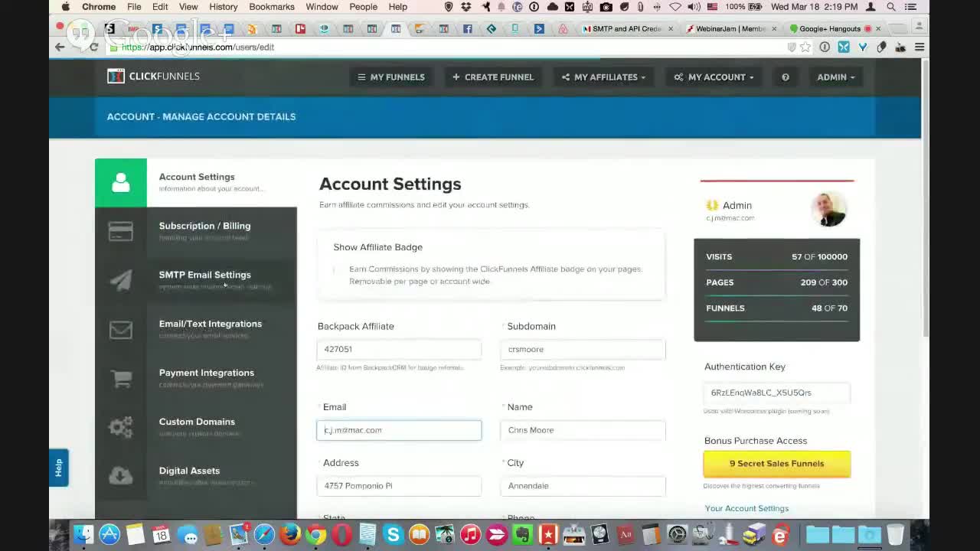Open Chrome's File menu
This screenshot has width=980, height=551.
pyautogui.click(x=134, y=7)
